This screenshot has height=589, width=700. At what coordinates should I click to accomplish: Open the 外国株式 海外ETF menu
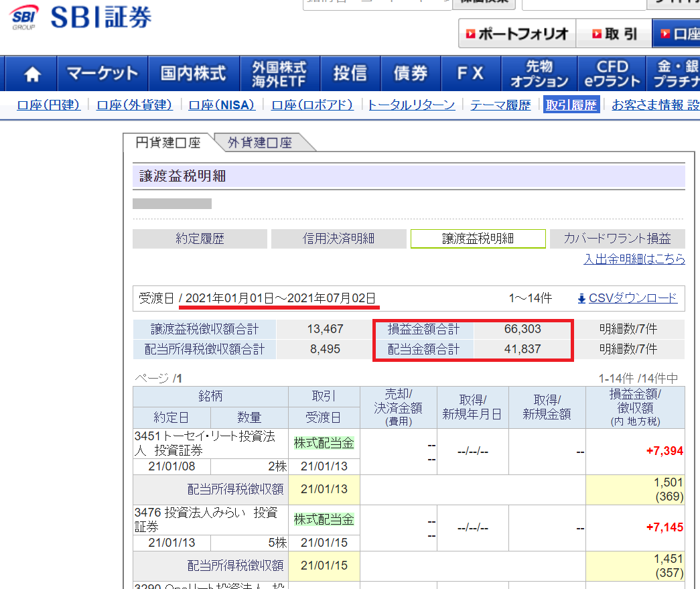[279, 74]
